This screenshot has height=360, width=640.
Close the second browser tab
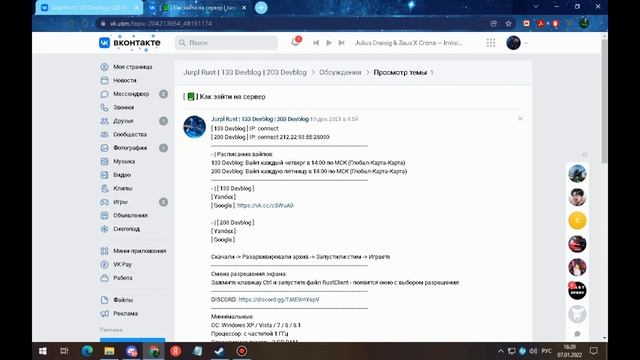pos(244,8)
